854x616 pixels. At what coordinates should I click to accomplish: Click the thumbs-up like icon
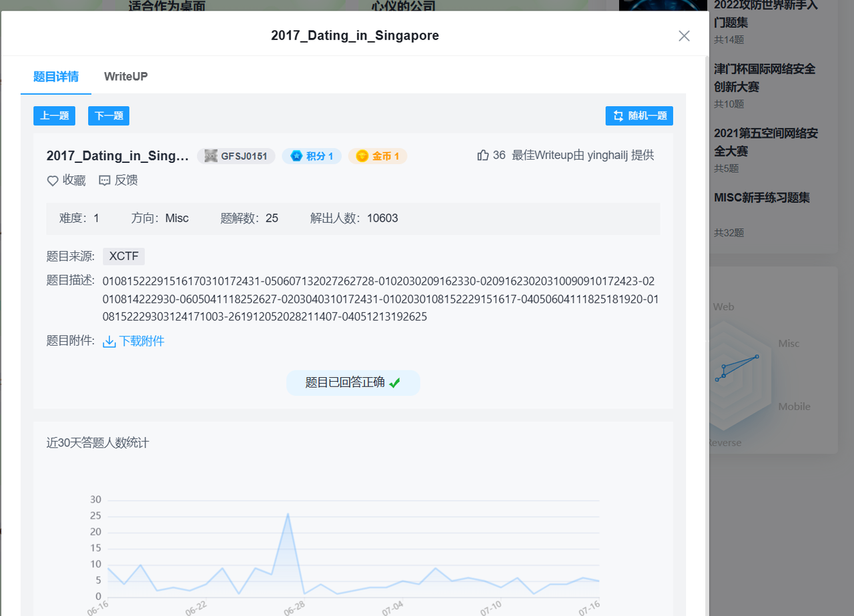pos(482,154)
